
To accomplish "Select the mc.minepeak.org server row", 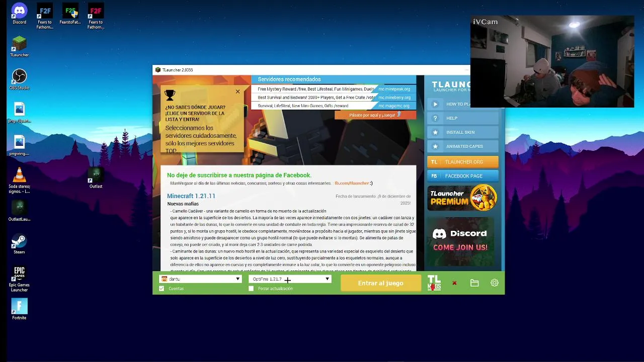I will pyautogui.click(x=334, y=89).
